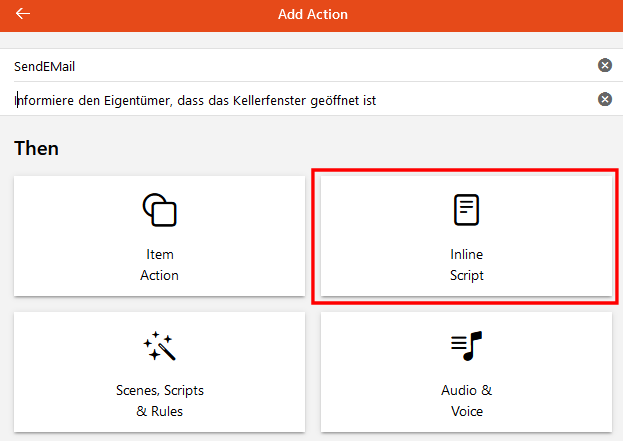Click the word "Script" under Inline

click(x=466, y=276)
